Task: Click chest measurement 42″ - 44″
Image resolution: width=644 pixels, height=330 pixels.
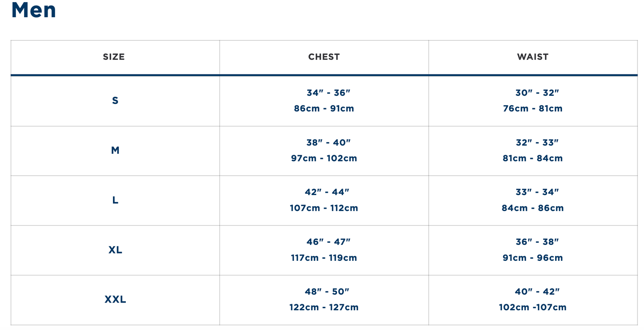Action: 328,192
